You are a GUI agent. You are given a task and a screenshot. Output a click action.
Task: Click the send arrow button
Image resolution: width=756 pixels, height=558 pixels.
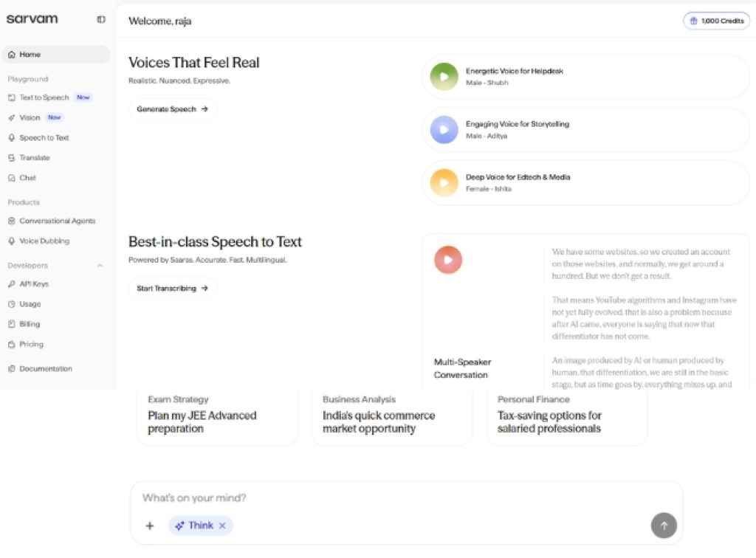[x=663, y=526]
